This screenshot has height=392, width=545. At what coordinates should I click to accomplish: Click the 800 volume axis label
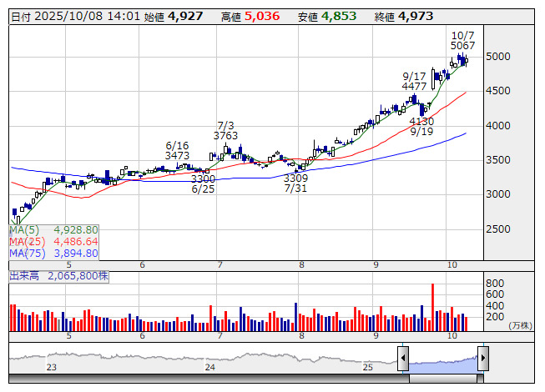tap(495, 284)
